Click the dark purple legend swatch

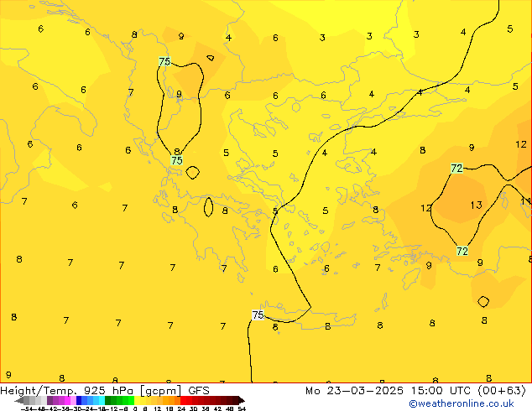tap(50, 401)
